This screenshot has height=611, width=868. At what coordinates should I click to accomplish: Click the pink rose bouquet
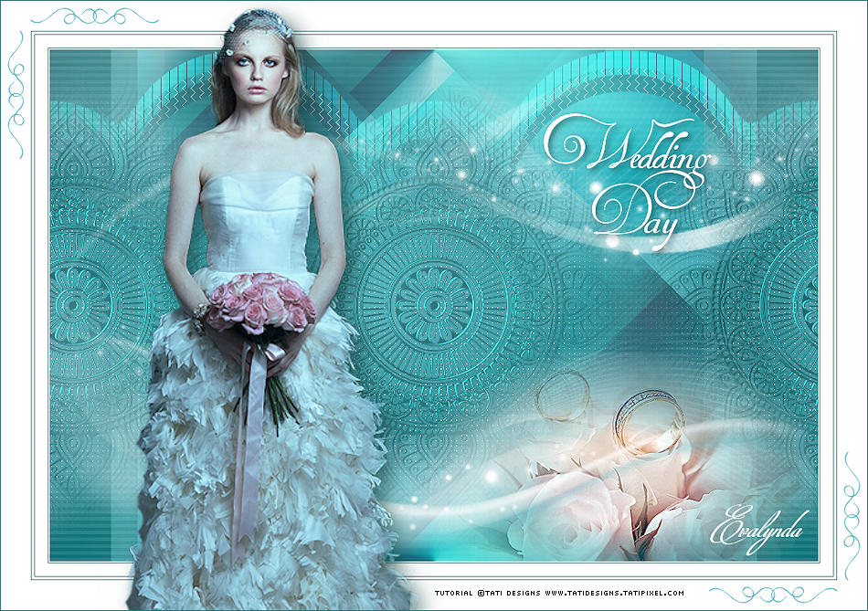(261, 302)
